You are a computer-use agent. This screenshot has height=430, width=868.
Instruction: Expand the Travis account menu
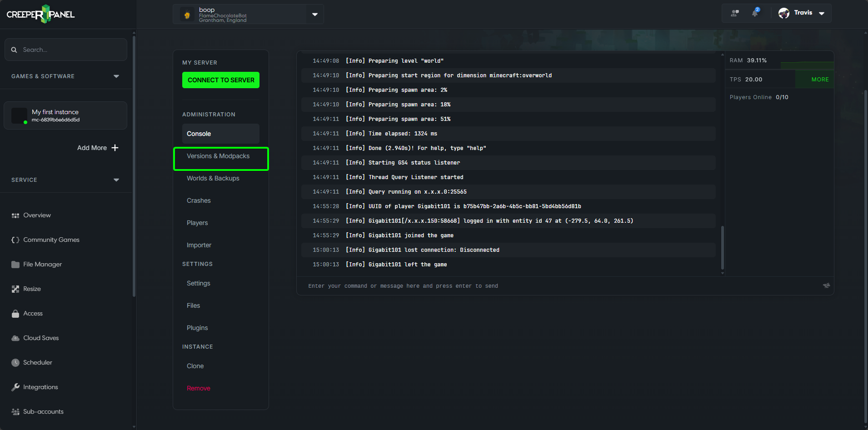pyautogui.click(x=821, y=13)
